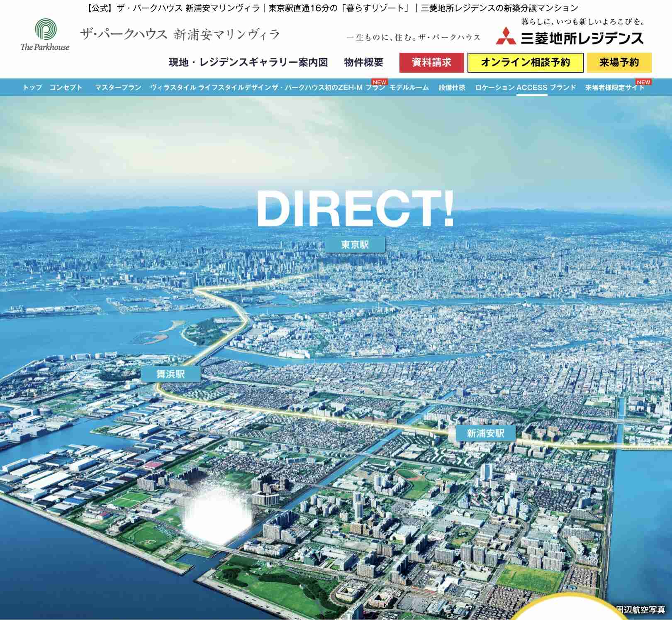Image resolution: width=672 pixels, height=620 pixels.
Task: Click the yellow 来場予約 button
Action: click(619, 63)
